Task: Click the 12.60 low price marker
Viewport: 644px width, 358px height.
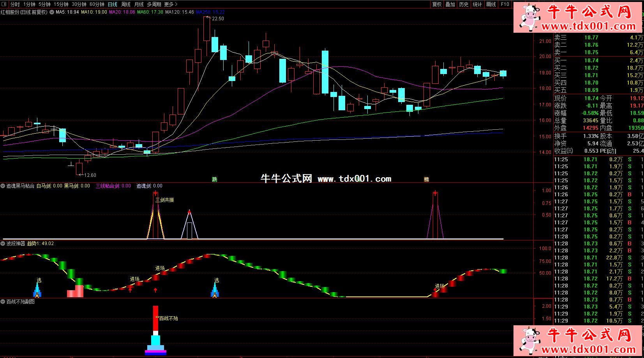Action: click(90, 175)
